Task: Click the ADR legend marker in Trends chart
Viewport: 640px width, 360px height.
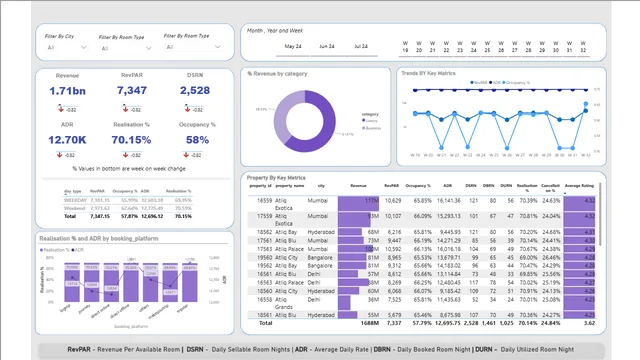Action: click(491, 82)
